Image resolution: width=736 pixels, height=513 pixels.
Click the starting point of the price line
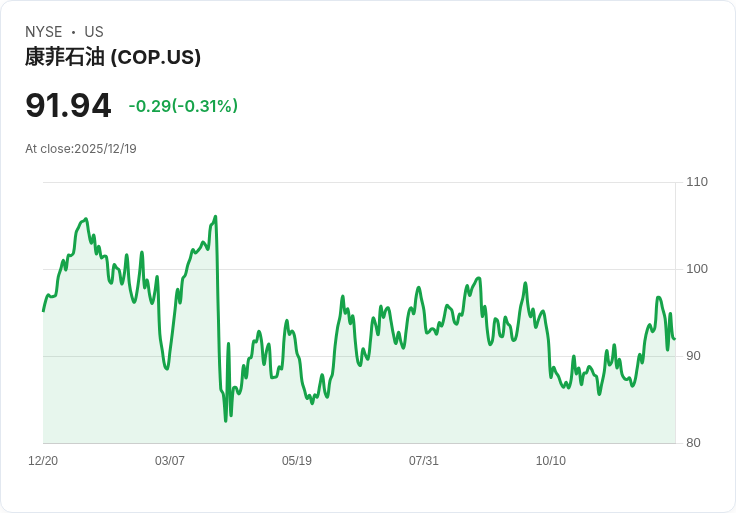43,311
